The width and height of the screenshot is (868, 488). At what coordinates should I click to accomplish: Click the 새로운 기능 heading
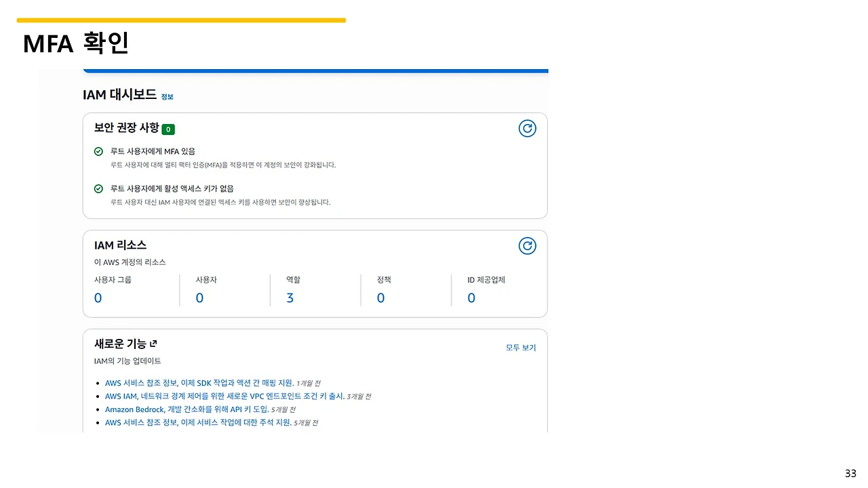(120, 344)
